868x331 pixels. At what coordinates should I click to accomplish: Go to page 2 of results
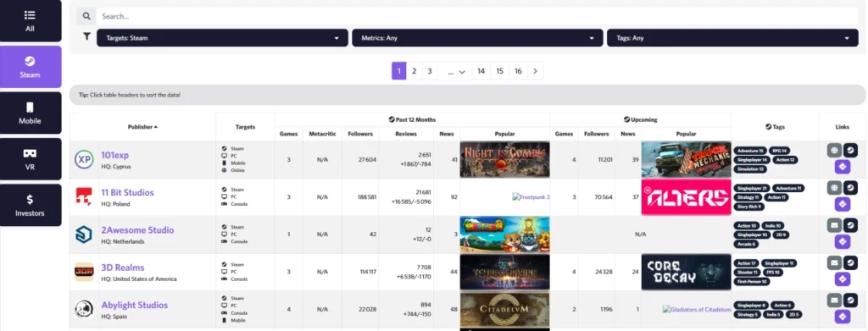click(414, 71)
